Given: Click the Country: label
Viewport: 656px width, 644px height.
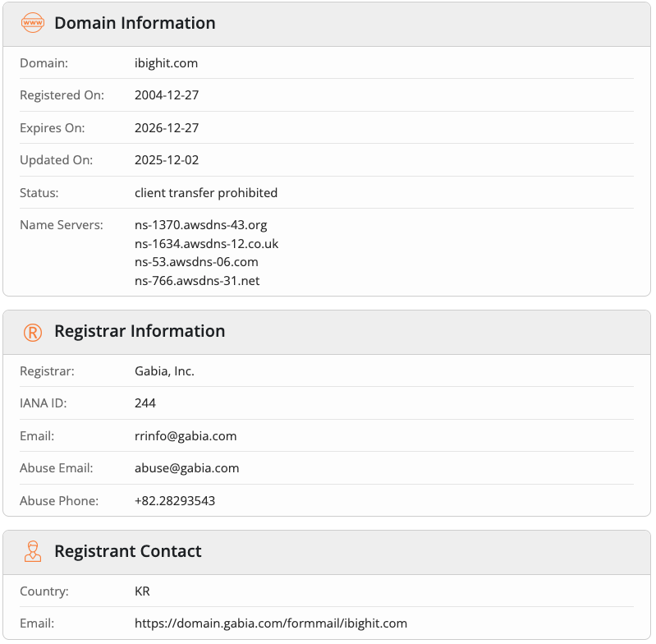Looking at the screenshot, I should (x=44, y=591).
